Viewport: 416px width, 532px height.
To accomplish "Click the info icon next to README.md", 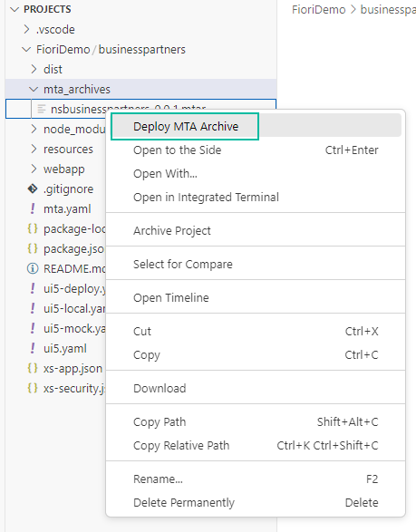I will click(33, 268).
